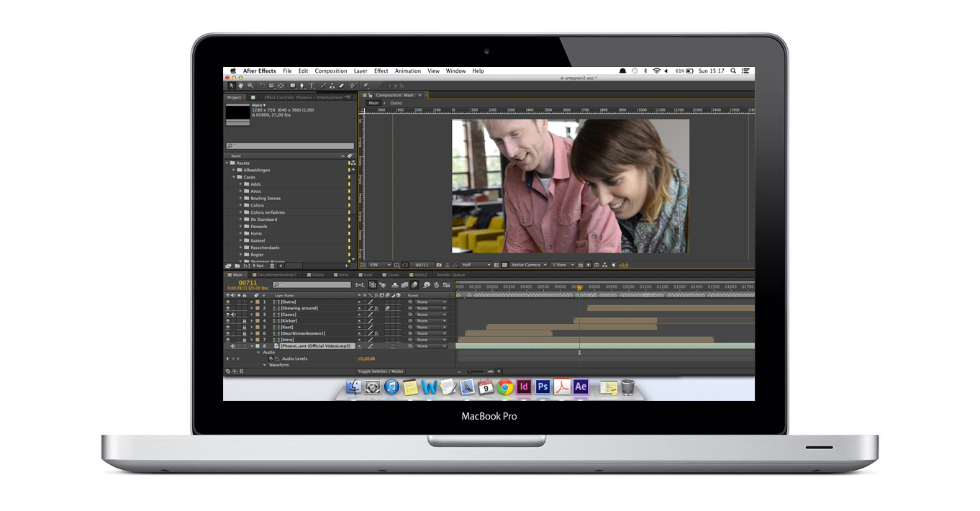Collapse the Cases folder in Project panel
Image resolution: width=980 pixels, height=511 pixels.
pyautogui.click(x=234, y=177)
